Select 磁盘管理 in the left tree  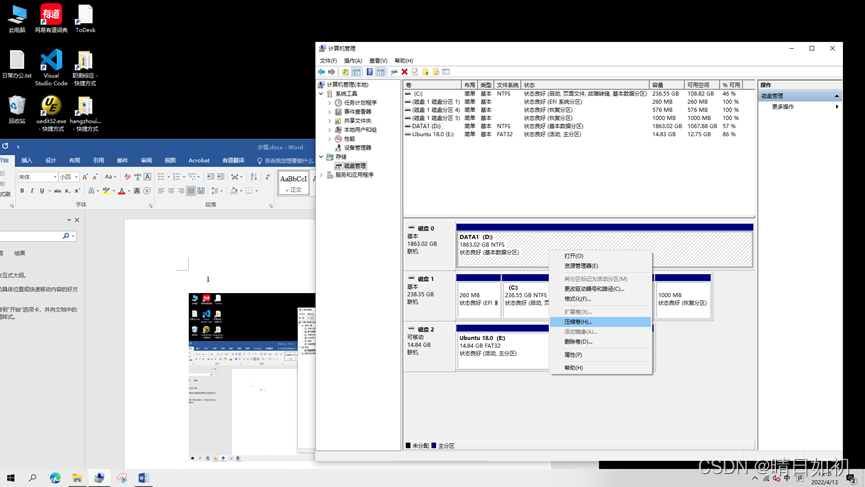(x=354, y=166)
